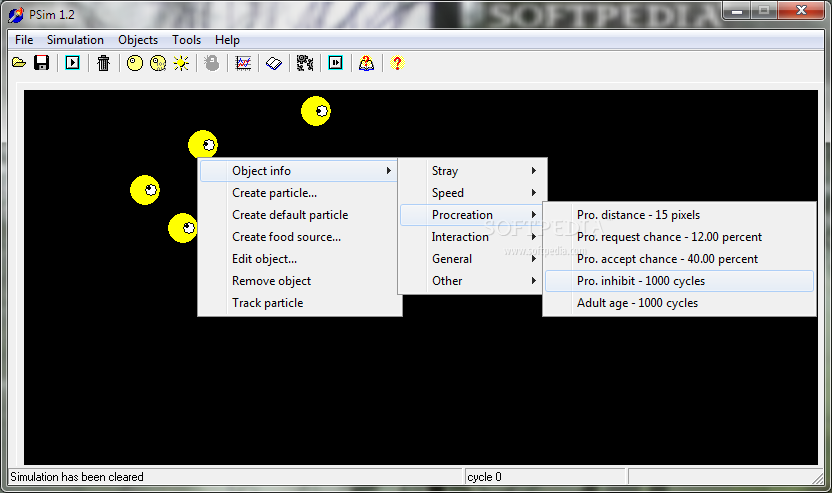Select Track particle menu entry
This screenshot has width=832, height=493.
point(299,303)
